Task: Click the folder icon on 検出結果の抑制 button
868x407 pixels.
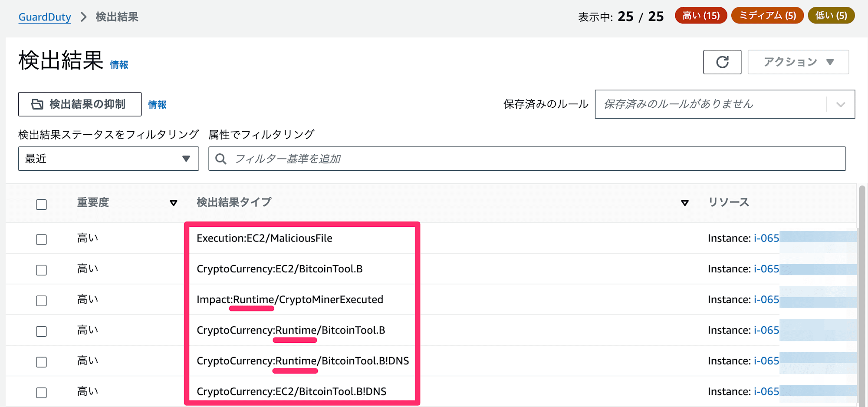Action: pos(37,104)
